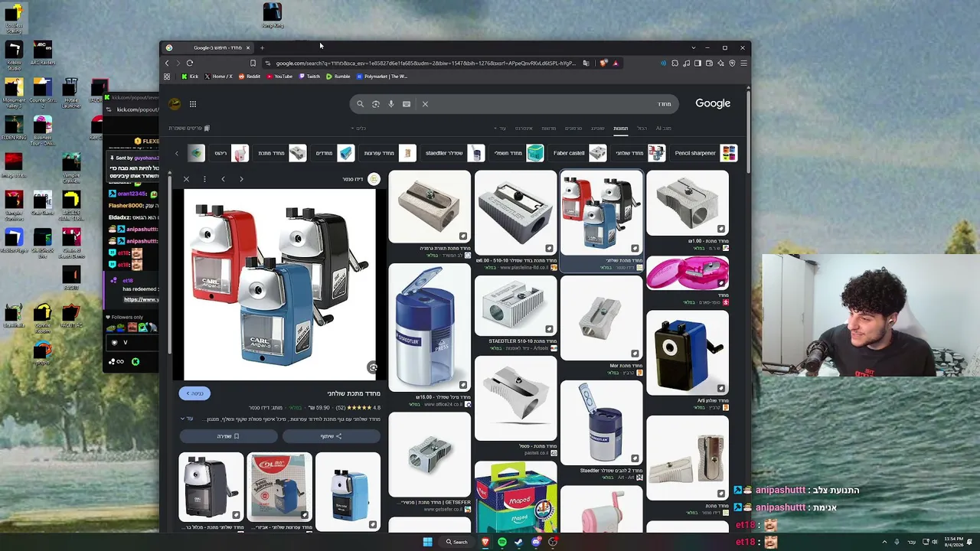
Task: Open the blue Staedtler tub sharpener result
Action: click(x=430, y=328)
